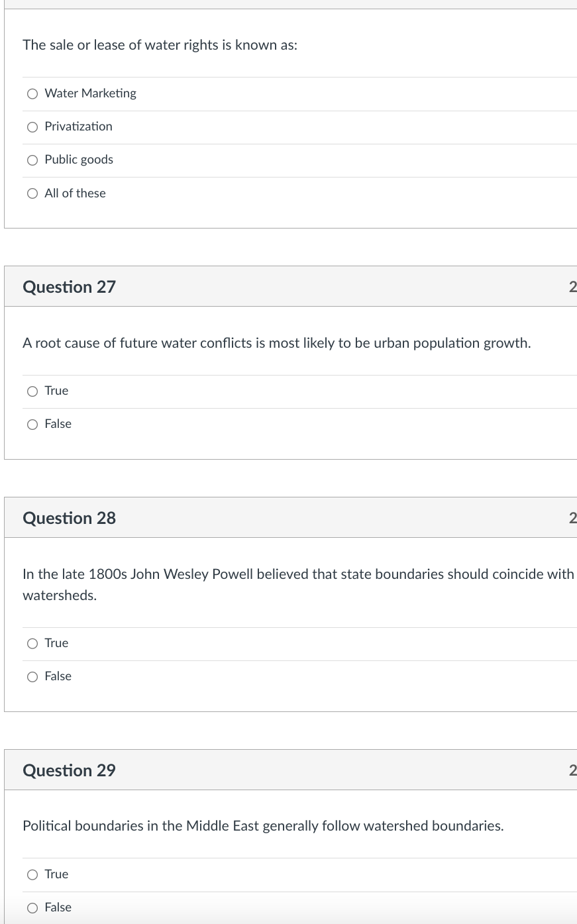
Task: Choose the Privatization answer option
Action: click(32, 127)
